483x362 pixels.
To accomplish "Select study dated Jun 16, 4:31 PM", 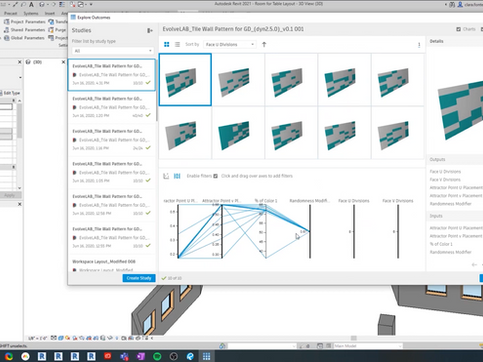I will [112, 75].
